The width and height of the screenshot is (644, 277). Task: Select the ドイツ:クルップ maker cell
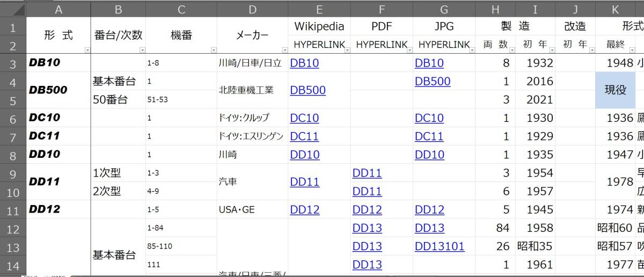click(x=252, y=118)
